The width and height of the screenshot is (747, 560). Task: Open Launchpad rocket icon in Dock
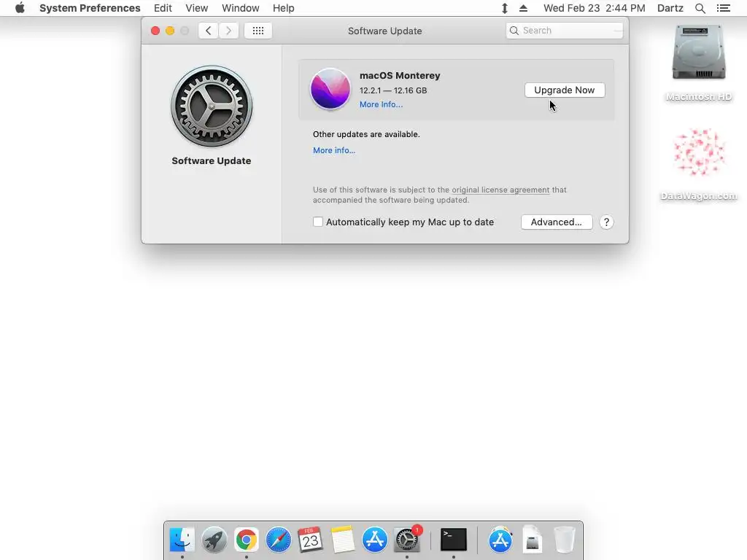(x=214, y=540)
